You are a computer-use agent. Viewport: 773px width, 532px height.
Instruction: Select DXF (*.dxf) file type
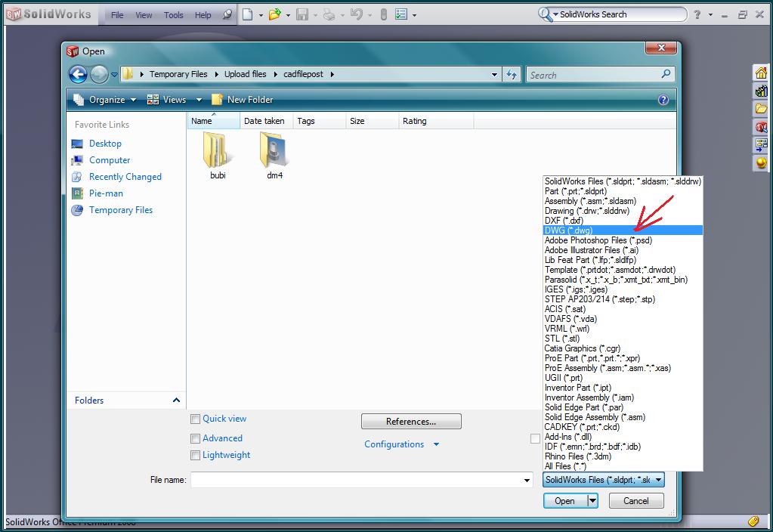tap(623, 221)
